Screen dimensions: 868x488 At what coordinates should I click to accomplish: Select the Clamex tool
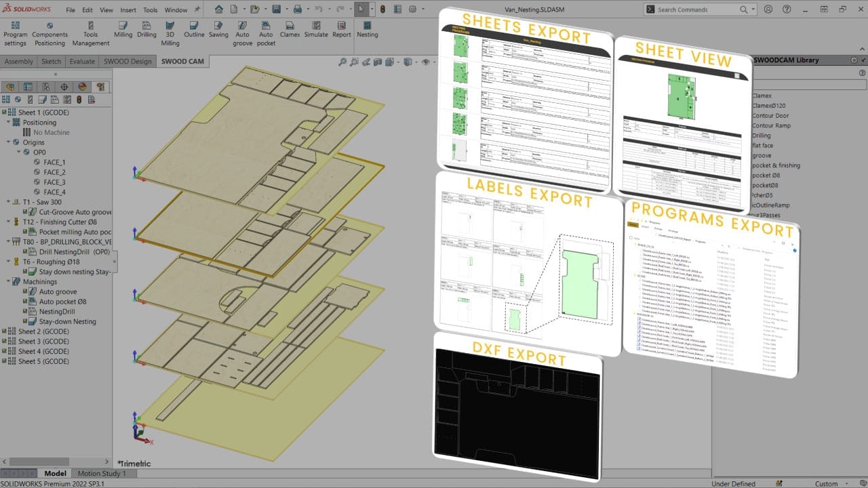(x=290, y=30)
